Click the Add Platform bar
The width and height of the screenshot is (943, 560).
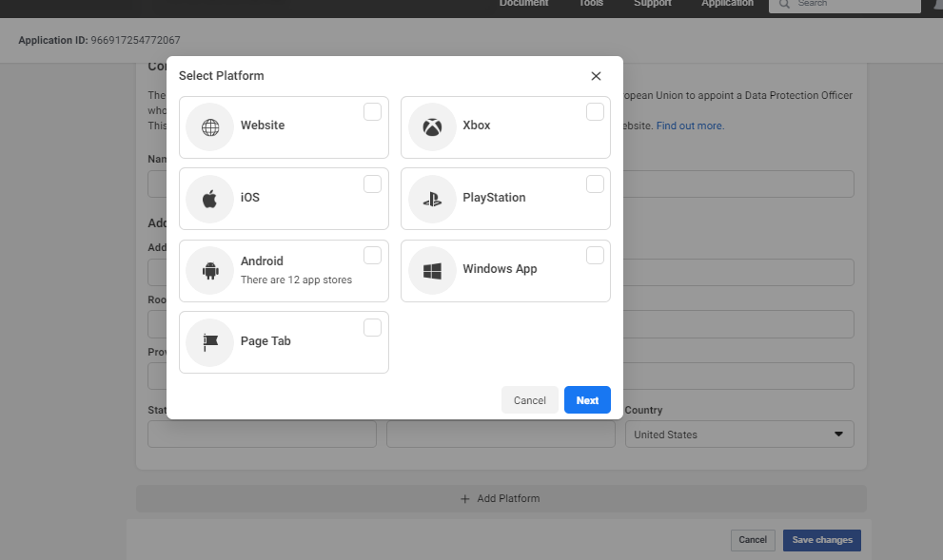tap(501, 498)
